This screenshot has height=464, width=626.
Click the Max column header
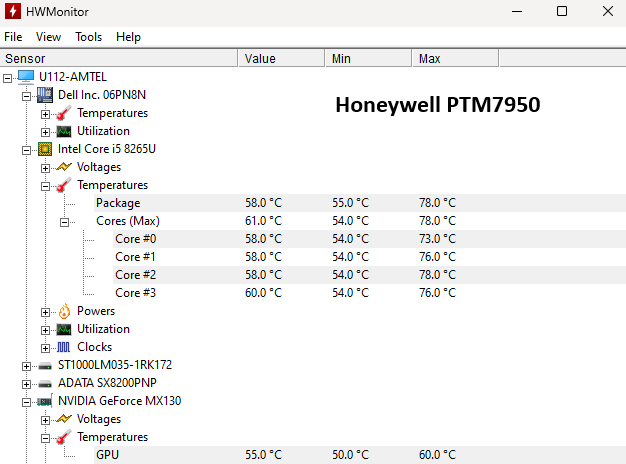coord(430,59)
